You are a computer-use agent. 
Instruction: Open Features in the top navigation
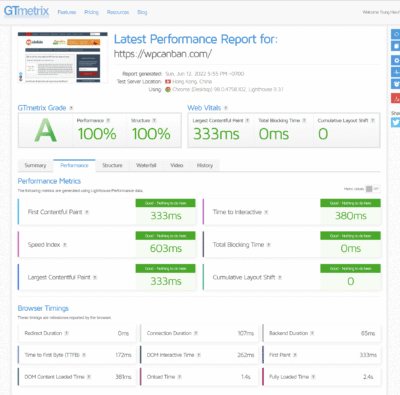click(x=67, y=12)
